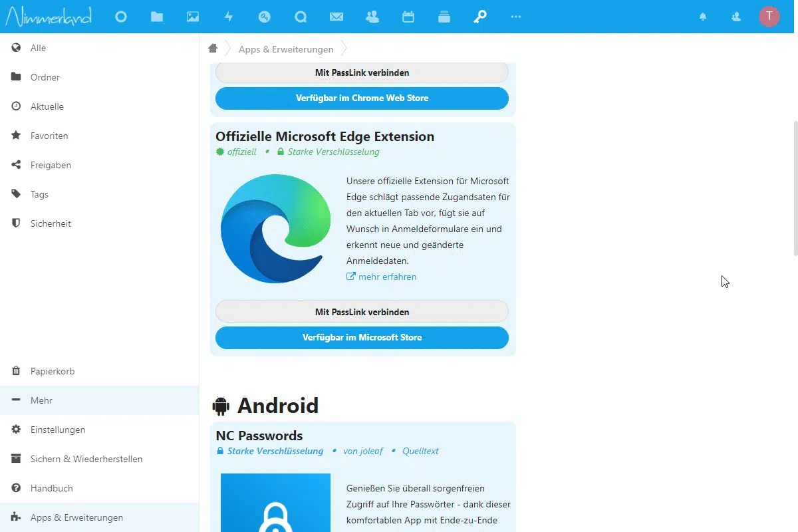Click Offizielle Microsoft Edge Extension heading
This screenshot has height=532, width=798.
[325, 136]
